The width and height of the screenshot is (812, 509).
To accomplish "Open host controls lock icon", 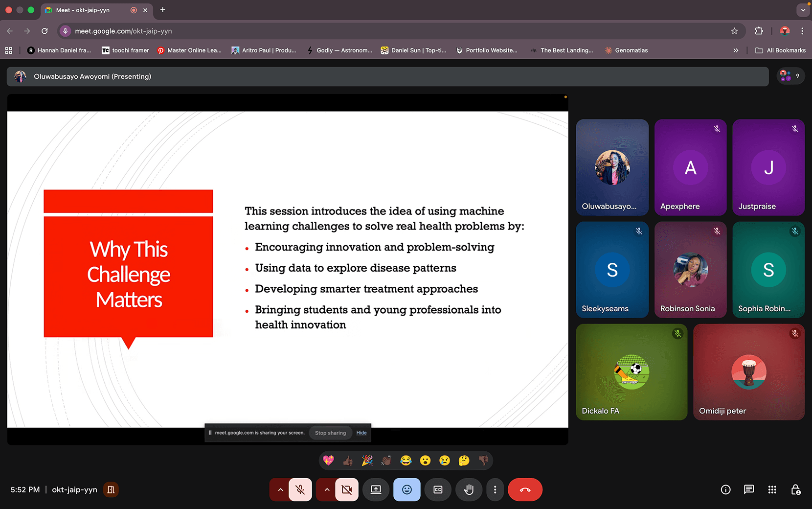I will pos(795,489).
